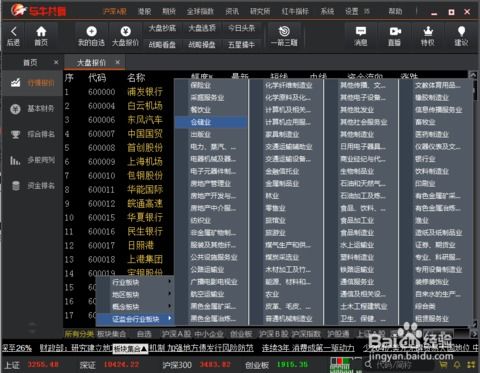Close the 大盘报价 tab

click(x=117, y=62)
